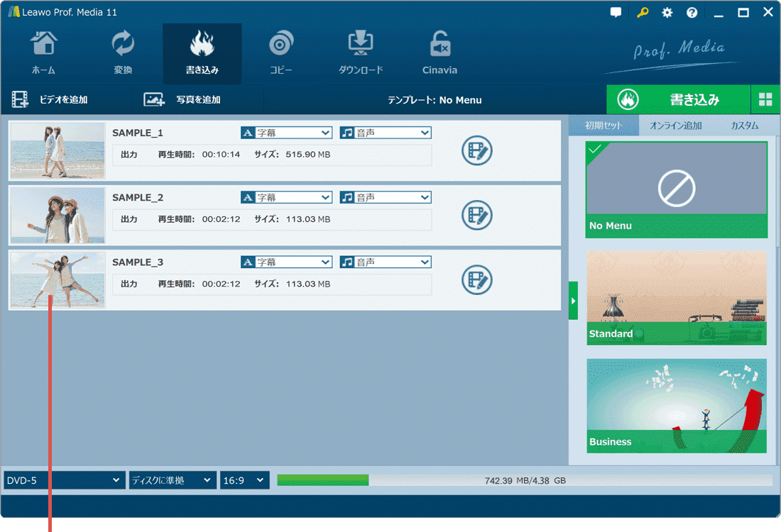This screenshot has width=781, height=532.
Task: Select the SAMPLE_2 video thumbnail
Action: tap(58, 215)
